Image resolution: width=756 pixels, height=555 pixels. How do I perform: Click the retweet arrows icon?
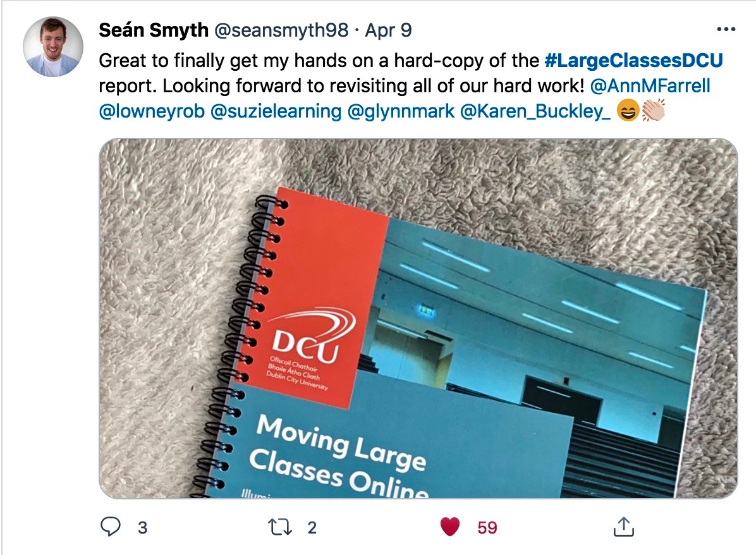pyautogui.click(x=279, y=527)
